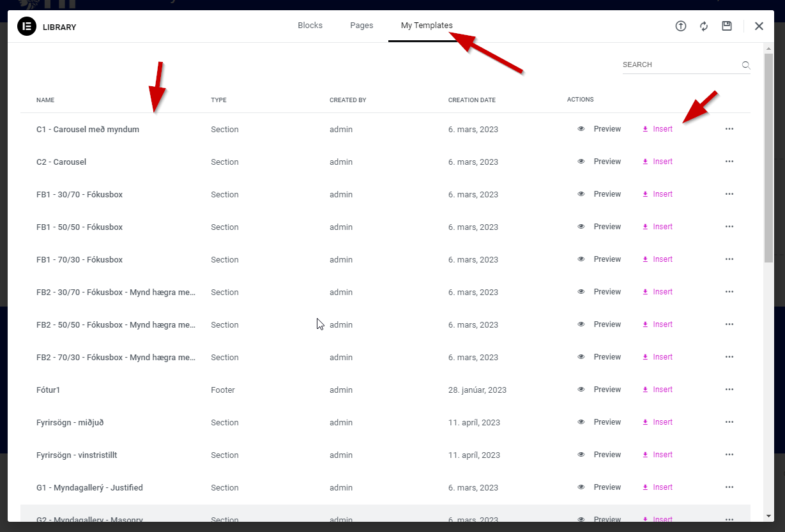The height and width of the screenshot is (532, 785).
Task: Insert the FB1 - 70/30 - Fókusbox template
Action: [657, 259]
